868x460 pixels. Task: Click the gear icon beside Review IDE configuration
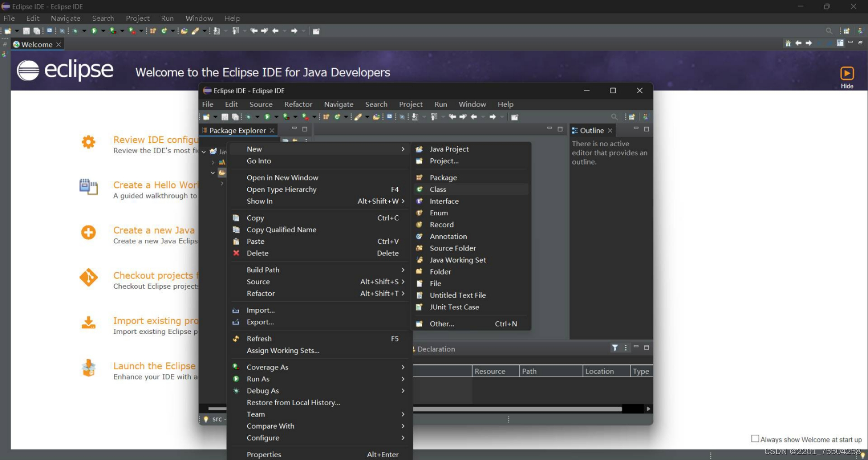pos(89,142)
